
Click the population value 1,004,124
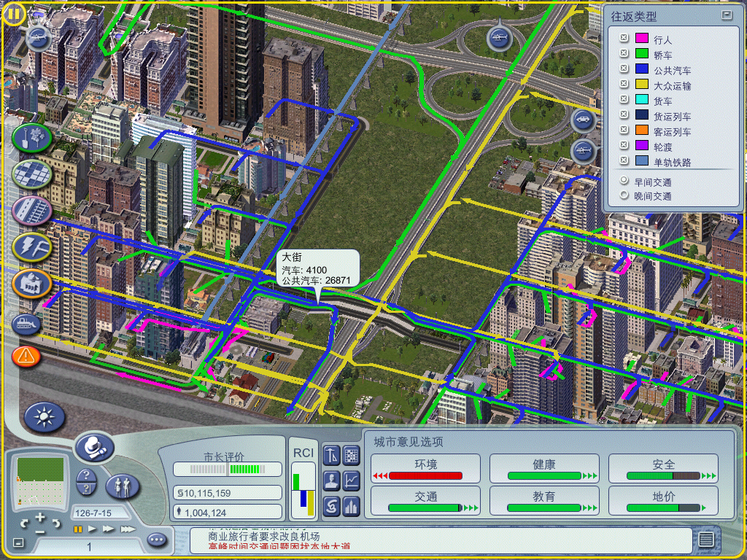(228, 513)
